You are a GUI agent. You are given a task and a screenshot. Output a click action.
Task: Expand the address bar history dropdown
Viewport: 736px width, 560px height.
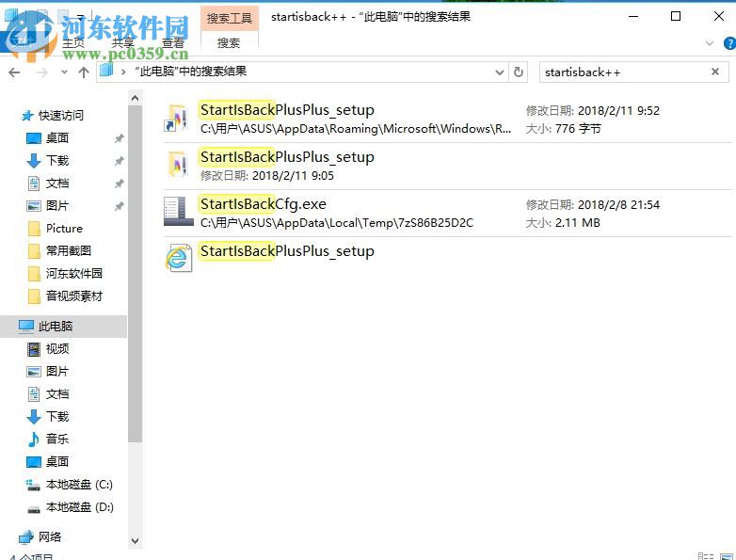point(500,72)
